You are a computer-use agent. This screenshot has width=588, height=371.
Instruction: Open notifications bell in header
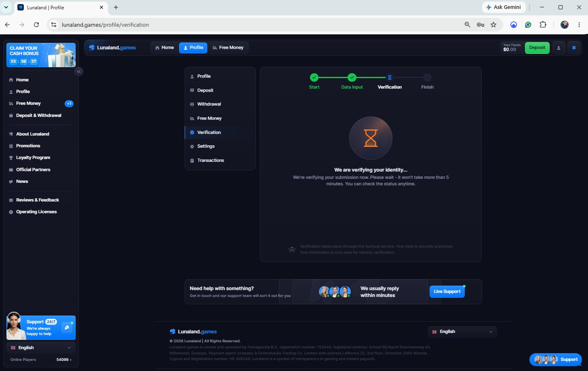point(574,48)
